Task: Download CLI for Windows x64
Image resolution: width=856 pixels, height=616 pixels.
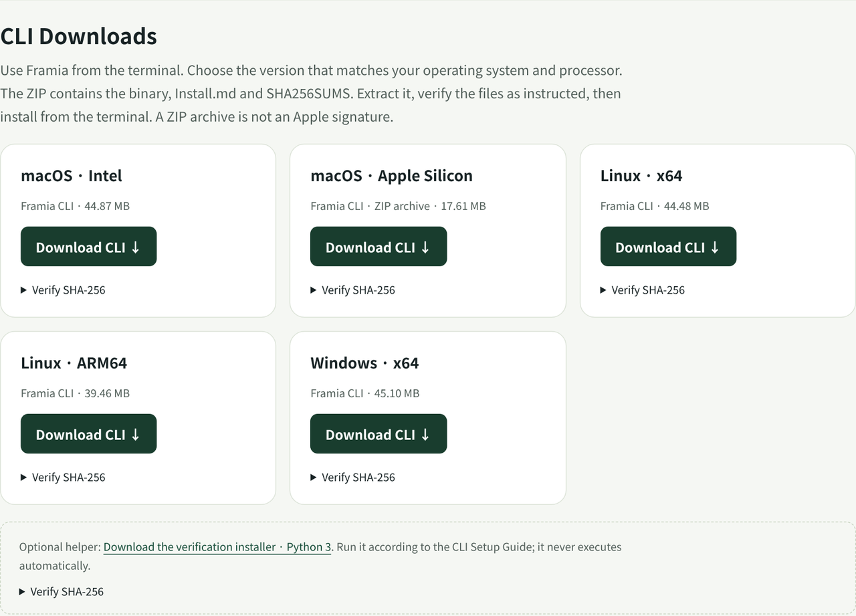Action: point(379,434)
